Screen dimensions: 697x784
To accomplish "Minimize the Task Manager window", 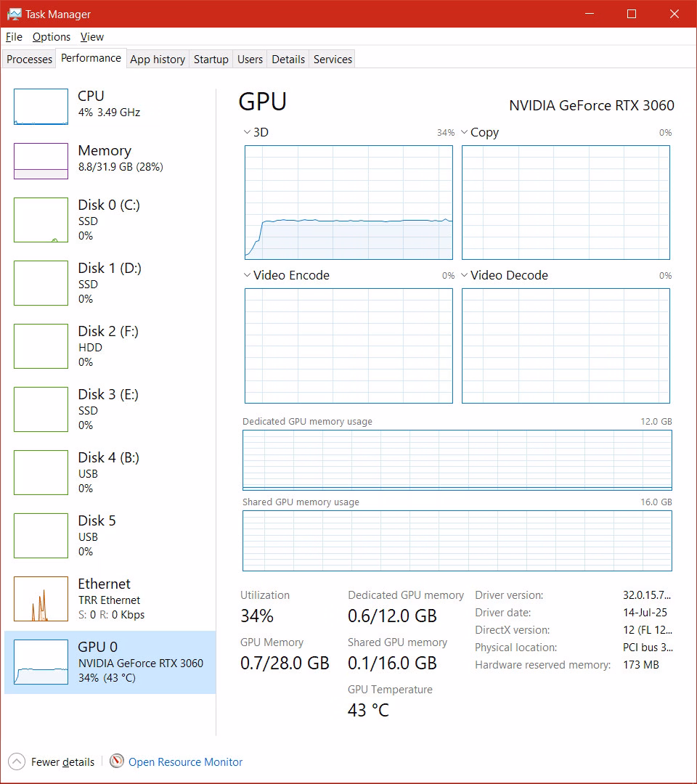I will click(x=590, y=14).
